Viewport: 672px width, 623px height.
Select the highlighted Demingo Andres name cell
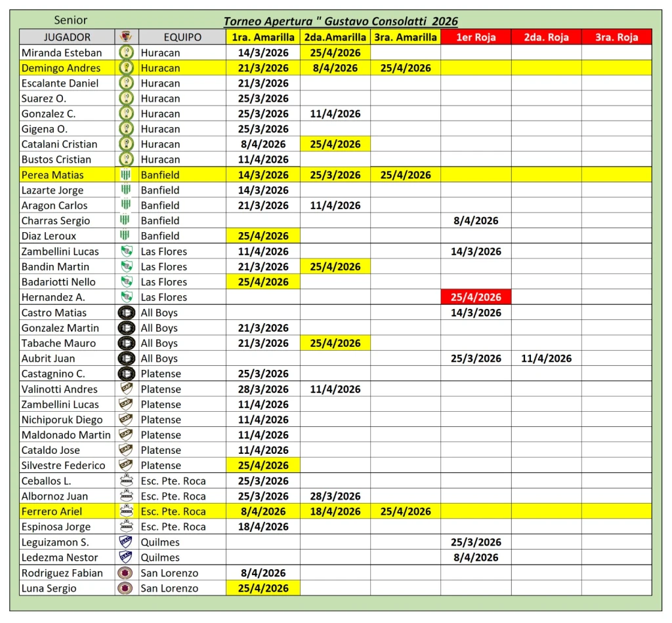coord(68,68)
